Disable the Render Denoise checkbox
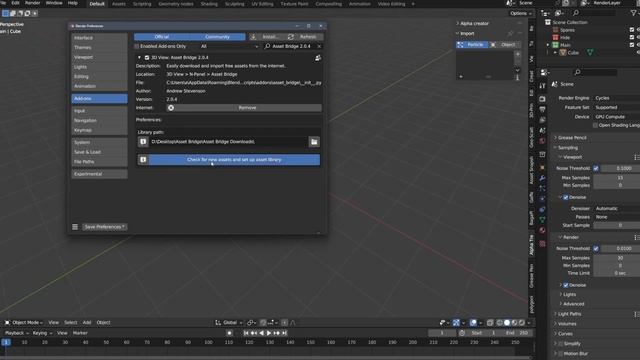The width and height of the screenshot is (640, 360). pos(566,285)
